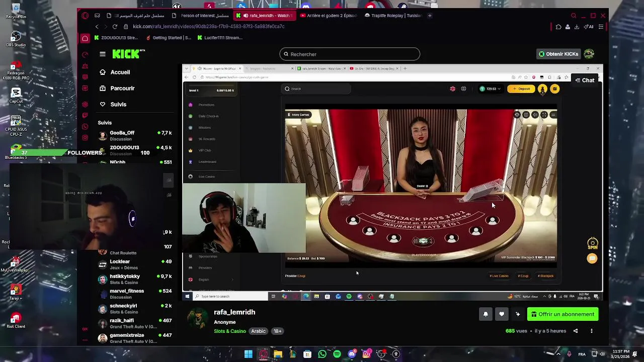Click the heart follow button
Image resolution: width=644 pixels, height=362 pixels.
502,314
